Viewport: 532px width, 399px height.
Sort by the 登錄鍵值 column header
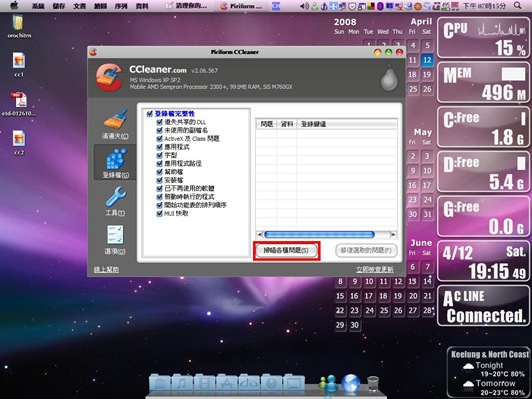point(347,124)
